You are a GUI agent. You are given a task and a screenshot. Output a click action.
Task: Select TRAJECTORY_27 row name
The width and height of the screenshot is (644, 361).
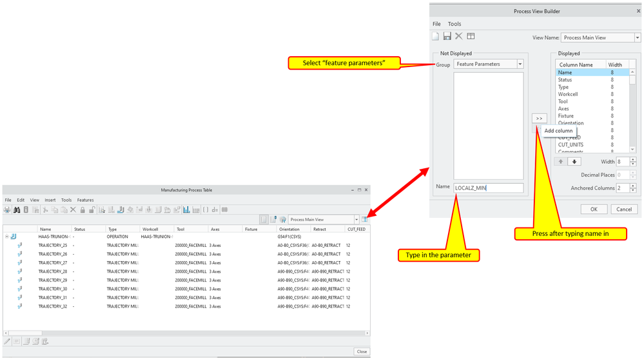53,263
